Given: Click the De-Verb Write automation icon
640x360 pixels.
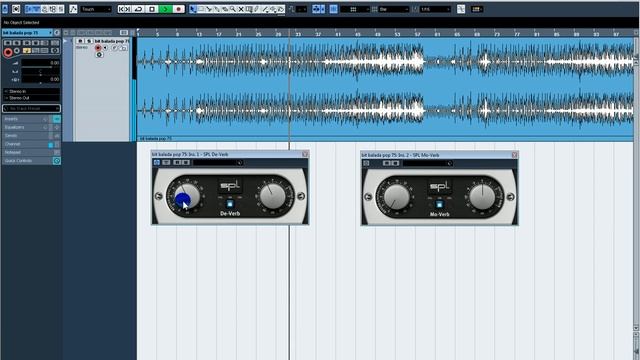Looking at the screenshot, I should (185, 162).
